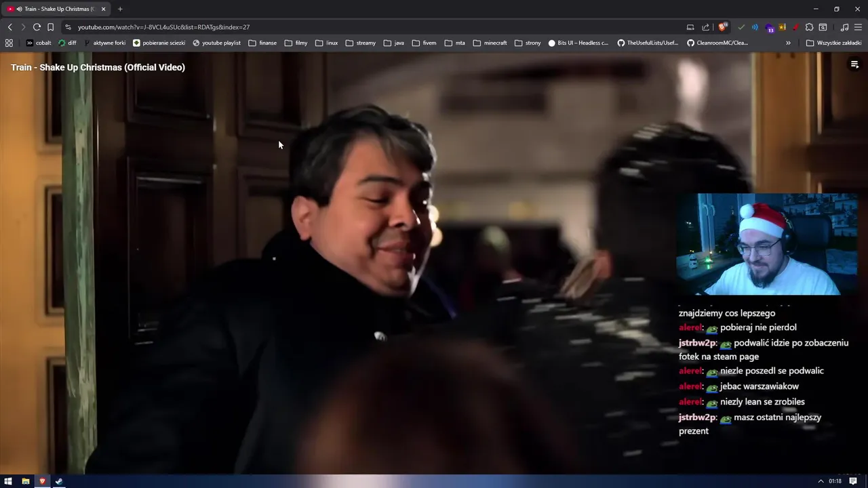This screenshot has width=868, height=488.
Task: Click the red feather extension icon
Action: (795, 27)
